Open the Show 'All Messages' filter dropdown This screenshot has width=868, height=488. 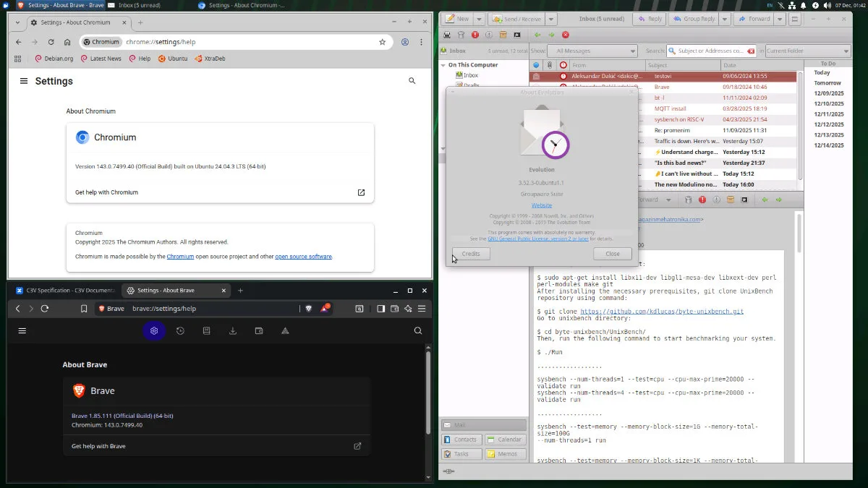tap(592, 51)
